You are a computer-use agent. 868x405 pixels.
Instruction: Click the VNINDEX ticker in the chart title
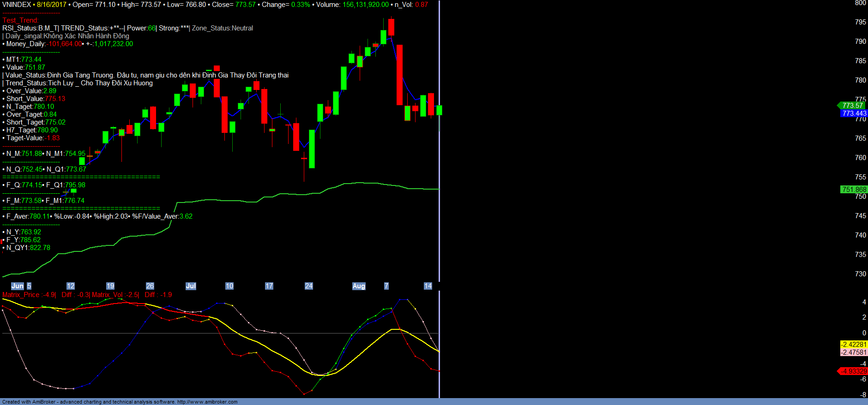(17, 5)
